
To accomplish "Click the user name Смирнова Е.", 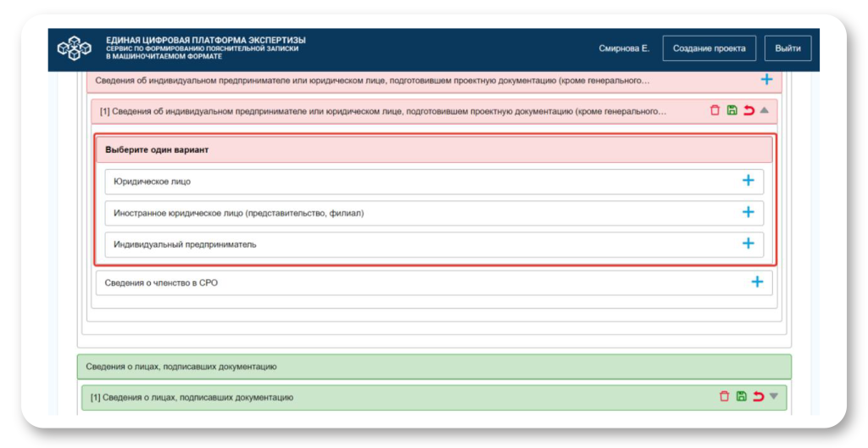I will [624, 48].
